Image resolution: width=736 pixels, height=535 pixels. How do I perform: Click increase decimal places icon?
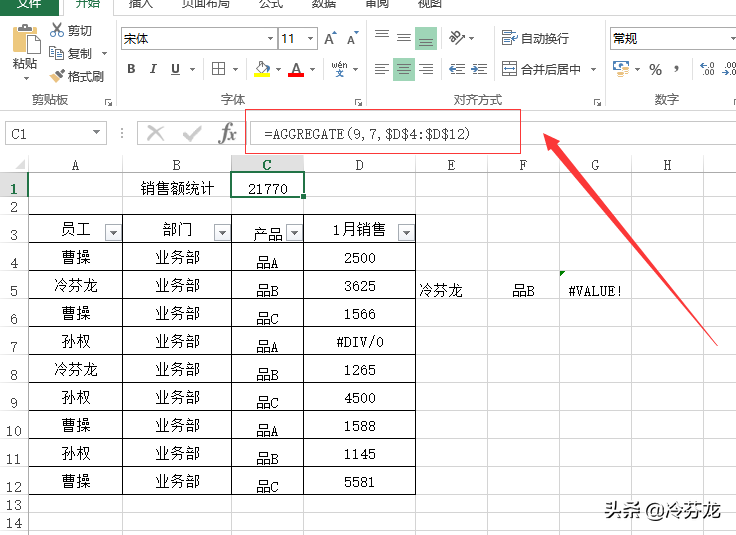(x=707, y=69)
